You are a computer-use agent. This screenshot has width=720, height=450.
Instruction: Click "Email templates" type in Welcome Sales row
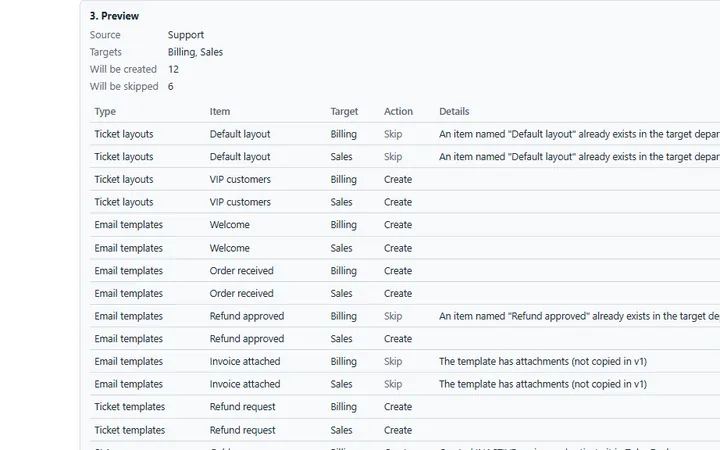coord(129,248)
